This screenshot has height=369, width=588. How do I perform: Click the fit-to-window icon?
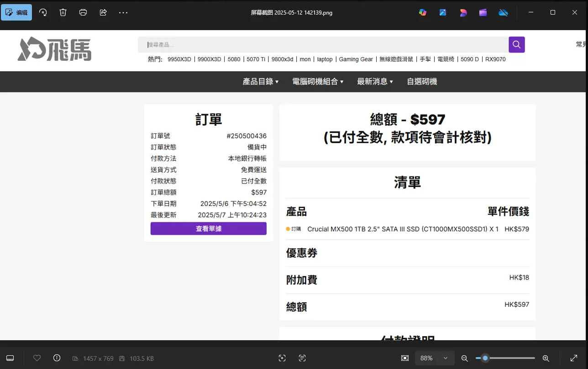405,358
